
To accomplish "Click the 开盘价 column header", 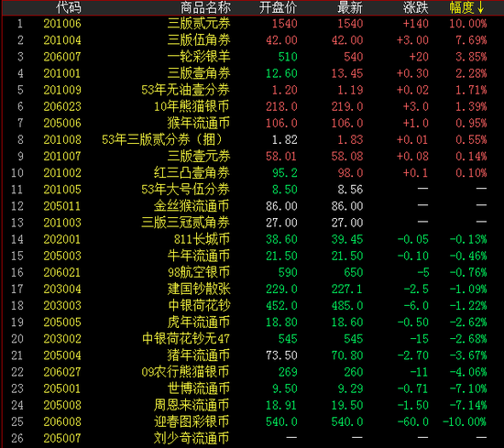I will point(278,7).
